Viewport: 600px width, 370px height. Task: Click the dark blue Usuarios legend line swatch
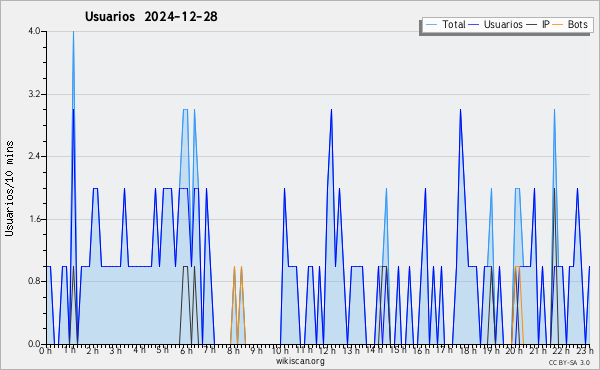[x=474, y=24]
